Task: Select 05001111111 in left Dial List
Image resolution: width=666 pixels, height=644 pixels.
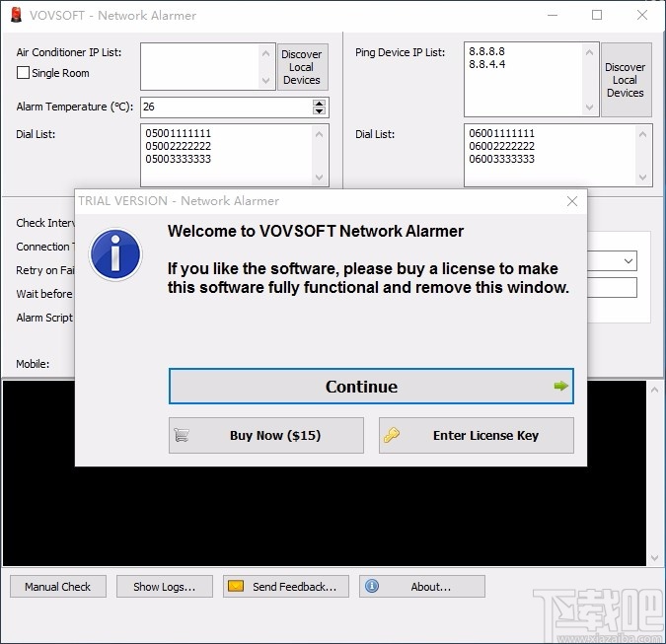Action: [x=178, y=133]
